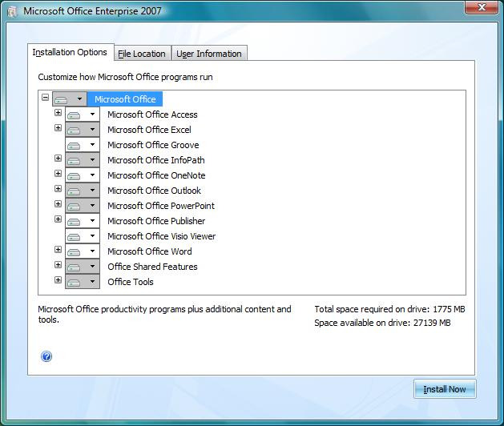
Task: Select the Microsoft Office InfoPath label
Action: pyautogui.click(x=156, y=160)
